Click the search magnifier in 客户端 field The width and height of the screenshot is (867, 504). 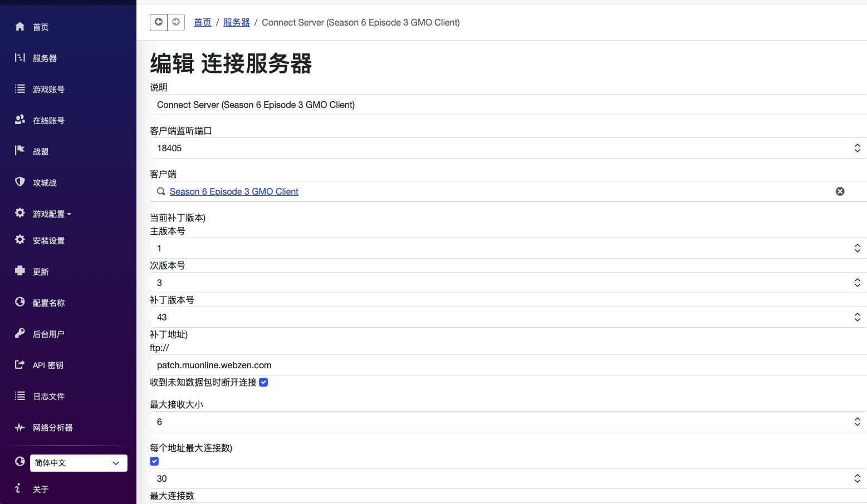(x=161, y=191)
